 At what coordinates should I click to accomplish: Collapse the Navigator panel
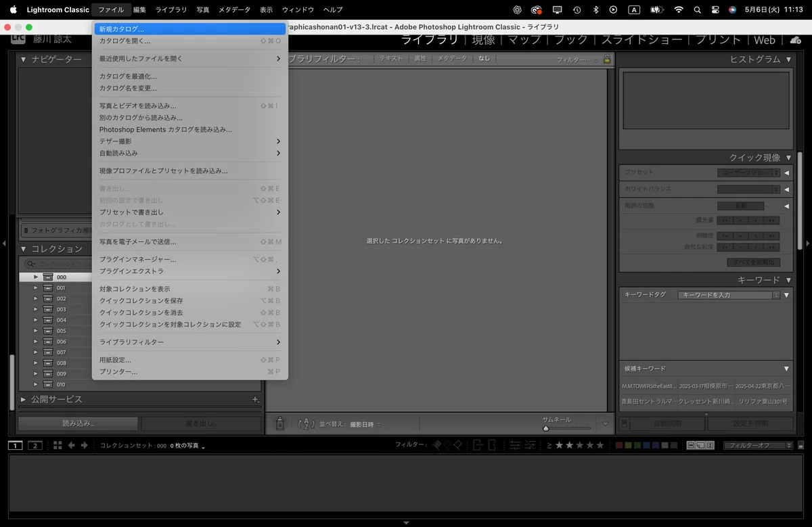coord(24,60)
